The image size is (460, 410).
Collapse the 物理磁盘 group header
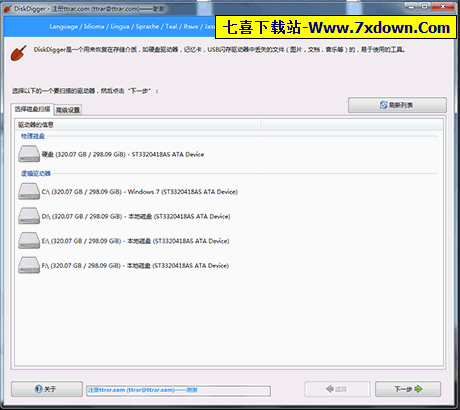pyautogui.click(x=33, y=136)
